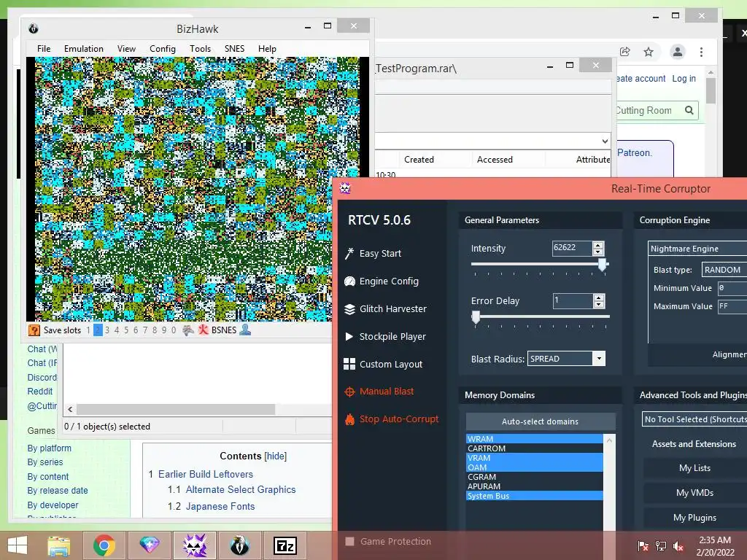Adjust the Error Delay slider handle
Screen dimensions: 747x560
476,317
